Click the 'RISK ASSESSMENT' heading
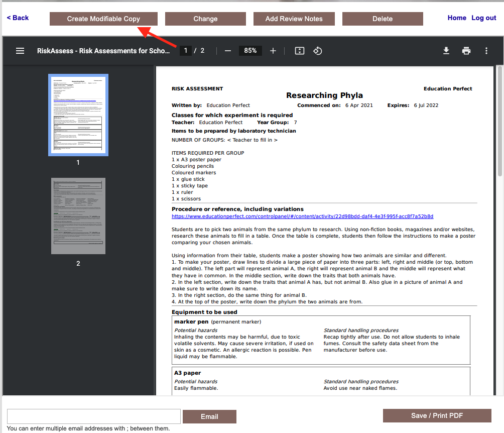This screenshot has height=433, width=504. coord(197,89)
